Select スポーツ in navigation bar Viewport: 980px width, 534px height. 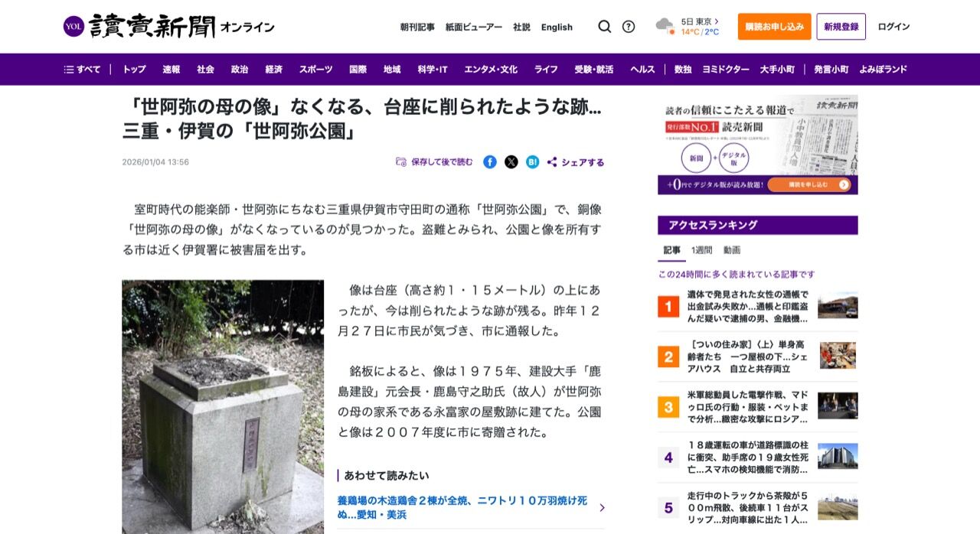coord(316,70)
